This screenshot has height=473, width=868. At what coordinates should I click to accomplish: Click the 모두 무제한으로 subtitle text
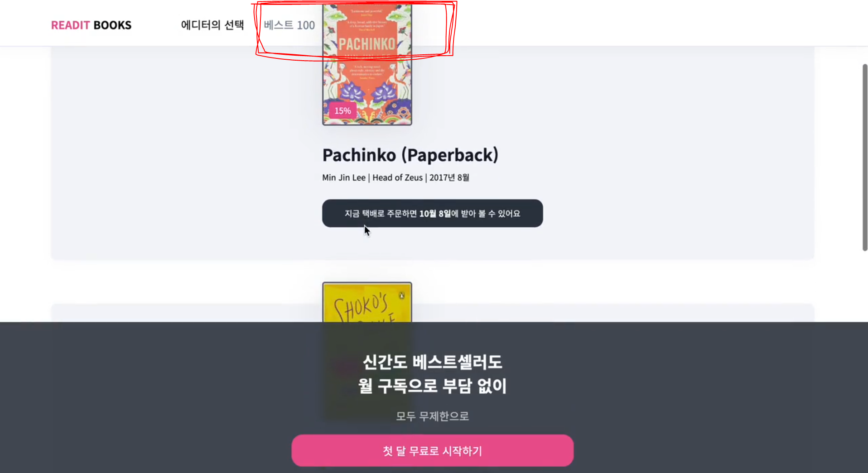432,416
